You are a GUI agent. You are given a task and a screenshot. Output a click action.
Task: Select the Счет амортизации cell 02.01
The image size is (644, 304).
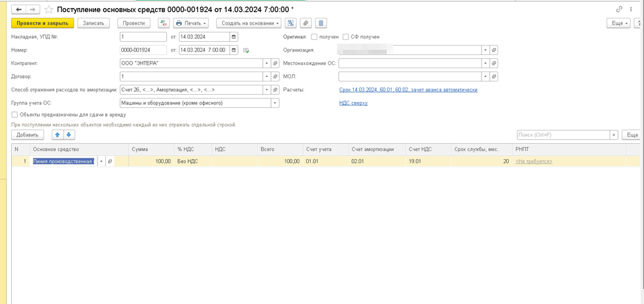pyautogui.click(x=376, y=162)
